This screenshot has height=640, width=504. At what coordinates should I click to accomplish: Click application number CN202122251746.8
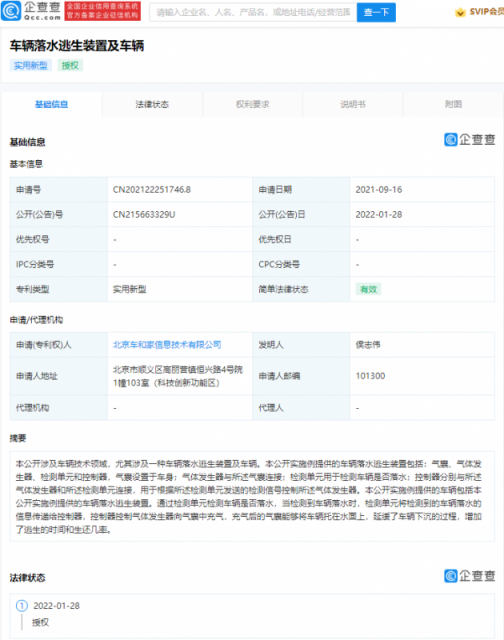[152, 190]
